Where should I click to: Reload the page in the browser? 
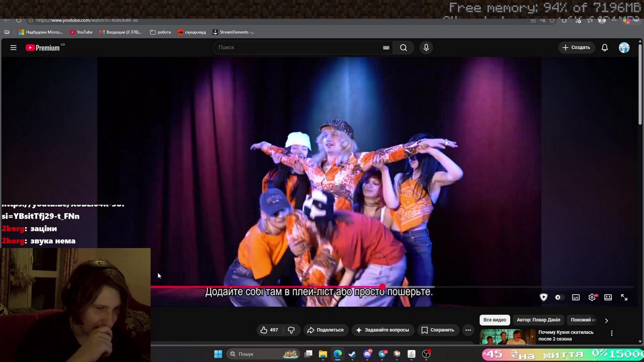(19, 20)
